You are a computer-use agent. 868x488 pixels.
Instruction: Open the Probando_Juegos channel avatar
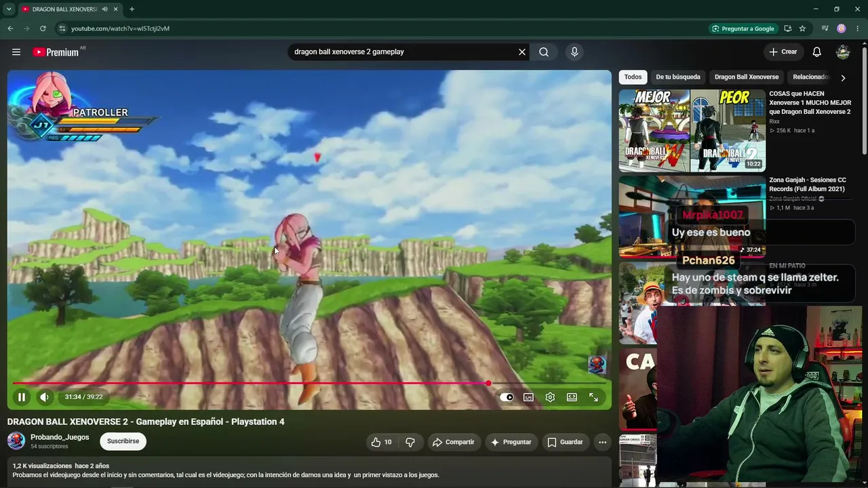click(x=16, y=441)
